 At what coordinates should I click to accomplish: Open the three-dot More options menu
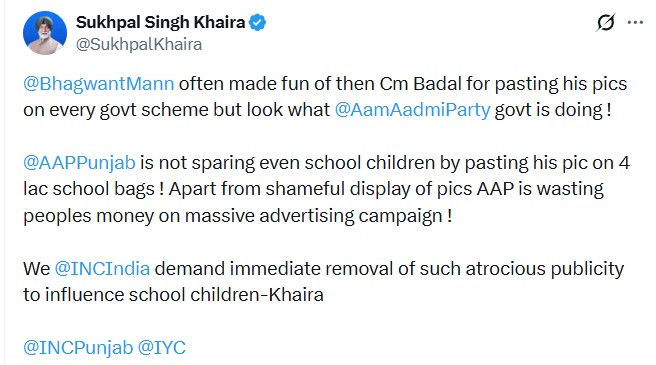tap(635, 22)
